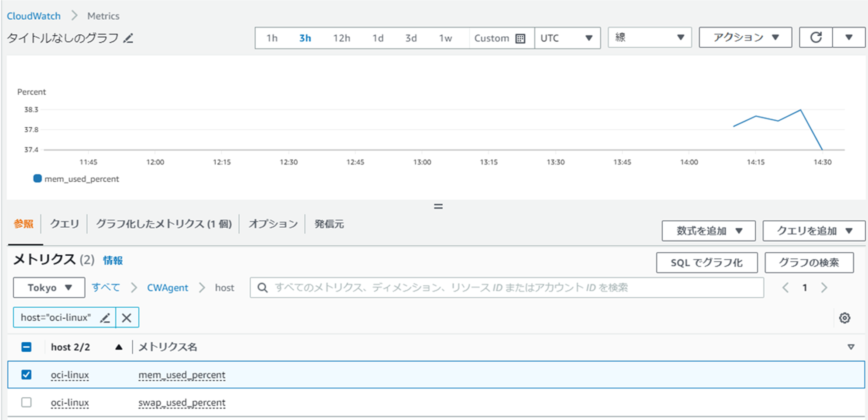Remove the host="oci-linux" filter
The image size is (868, 420).
[x=127, y=318]
